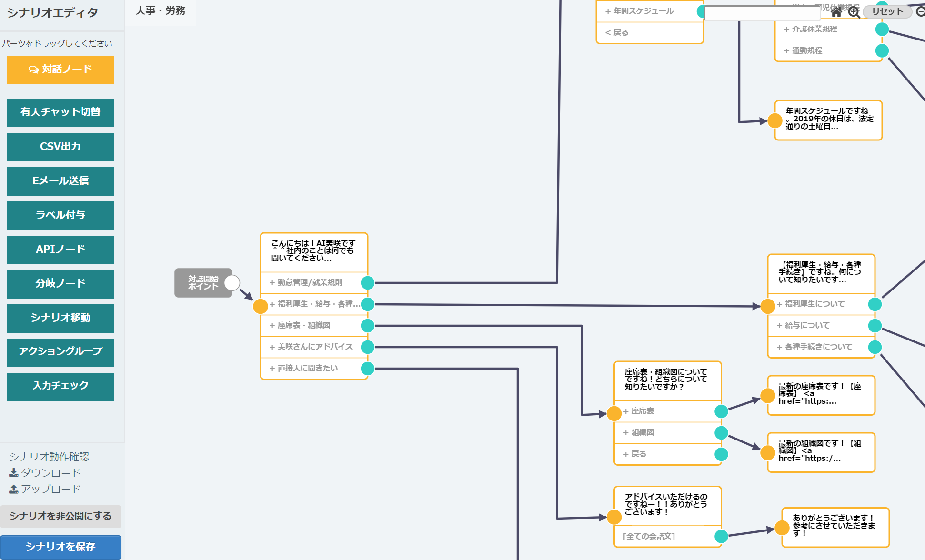Select the 対話ノード part
Viewport: 925px width, 560px height.
click(60, 70)
